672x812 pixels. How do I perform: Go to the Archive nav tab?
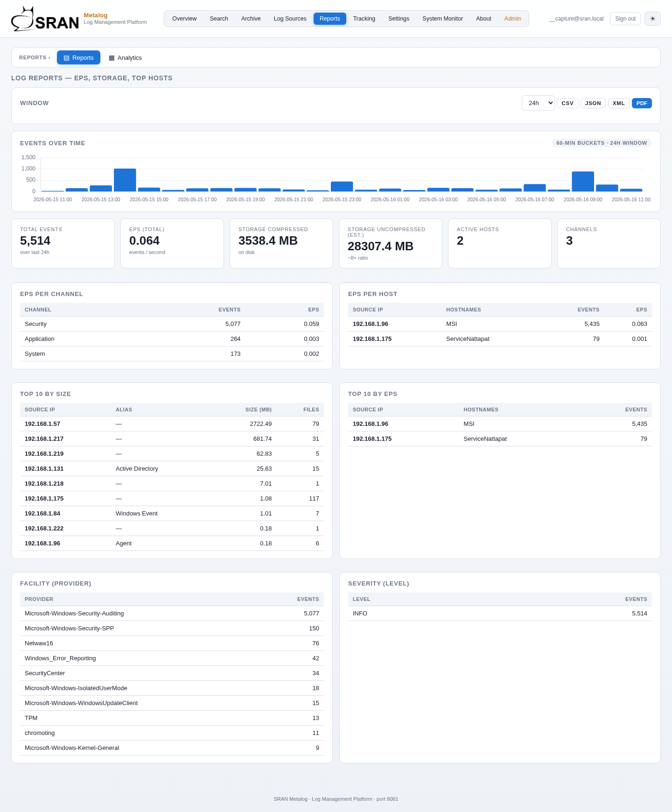point(251,19)
